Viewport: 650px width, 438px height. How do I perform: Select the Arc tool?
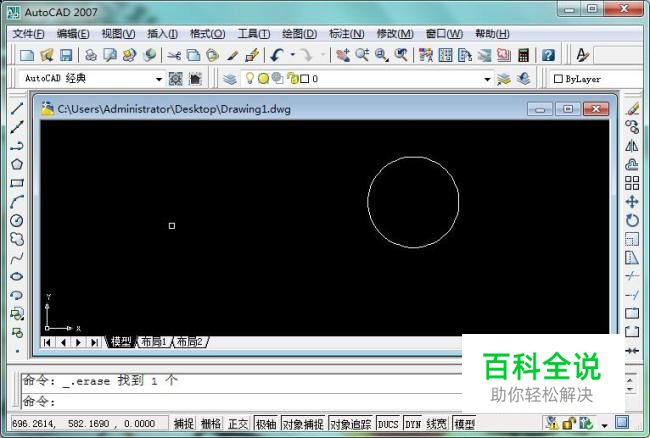(17, 202)
